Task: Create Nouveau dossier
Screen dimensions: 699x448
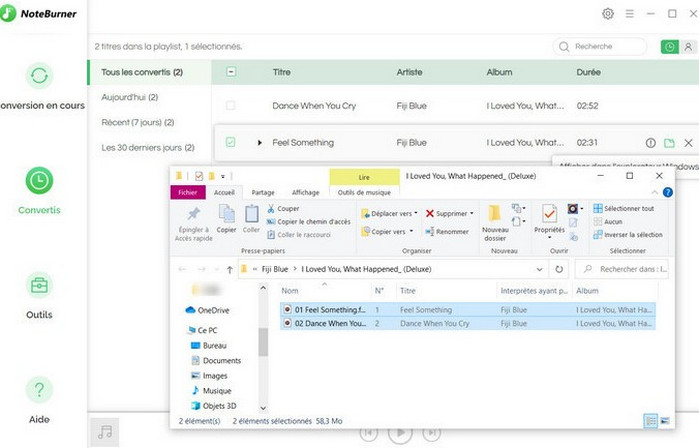Action: 495,223
